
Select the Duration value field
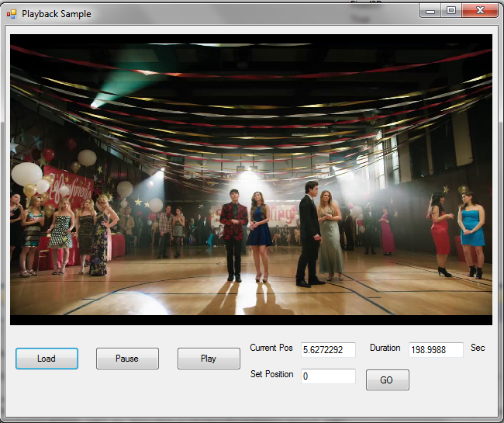436,350
